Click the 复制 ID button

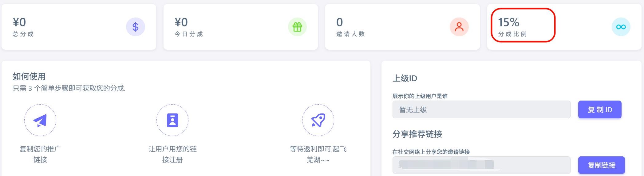[x=600, y=109]
